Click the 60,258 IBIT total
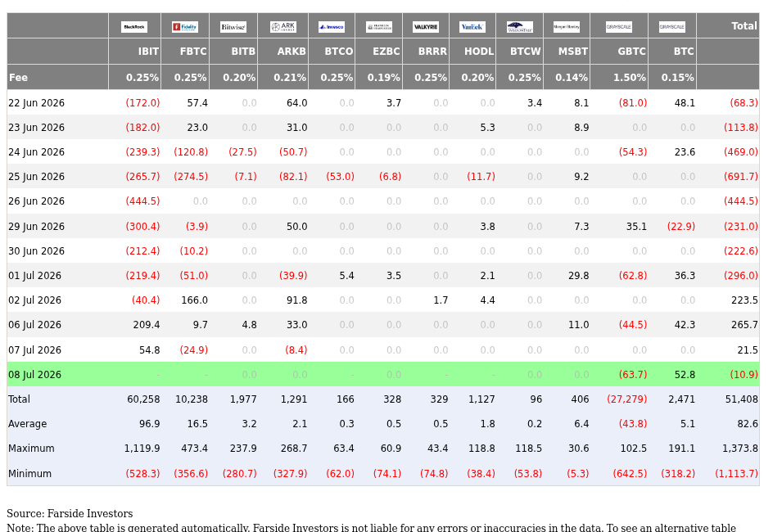Viewport: 773px width, 532px height. click(143, 399)
